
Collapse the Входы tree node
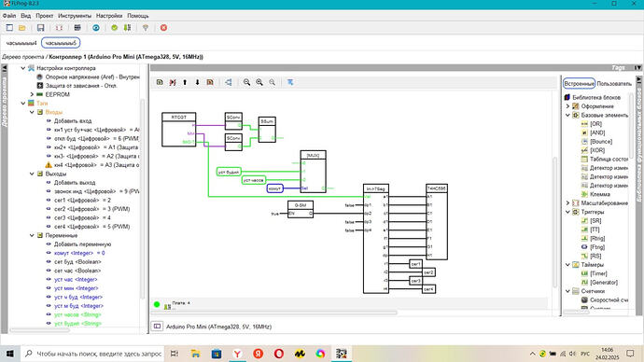pyautogui.click(x=32, y=112)
